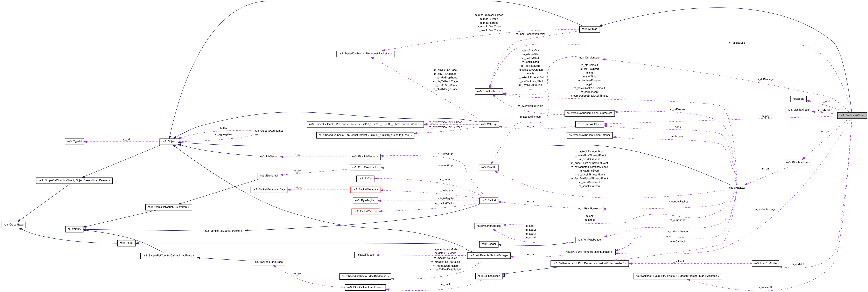Open the ns3::Header node

pos(489,244)
